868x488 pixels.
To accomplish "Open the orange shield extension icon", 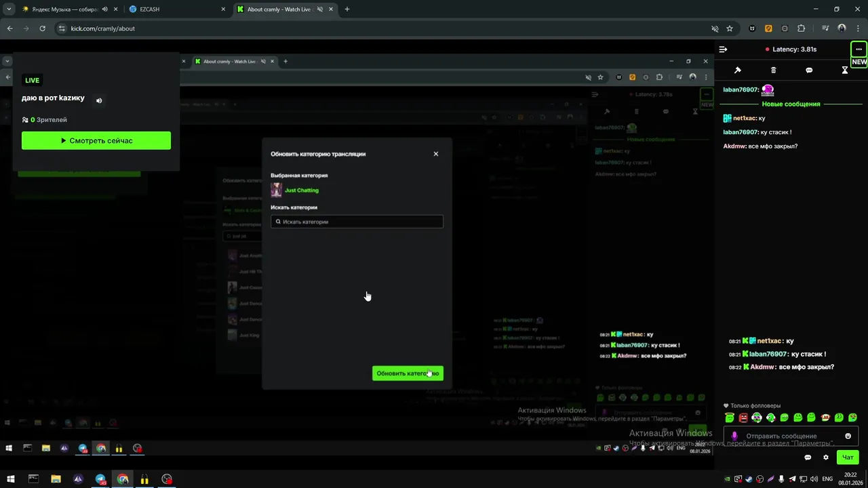I will coord(768,28).
